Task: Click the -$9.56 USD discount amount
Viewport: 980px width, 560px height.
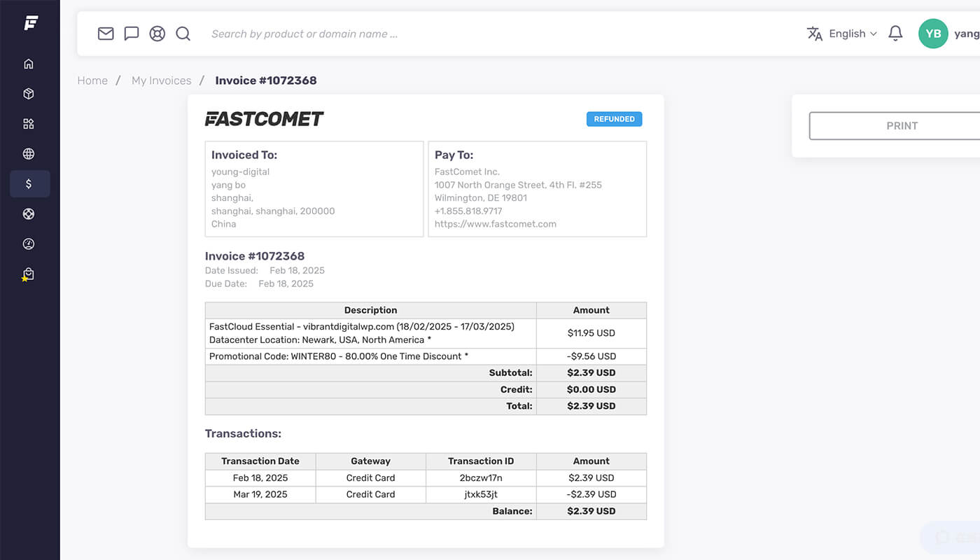Action: [591, 356]
